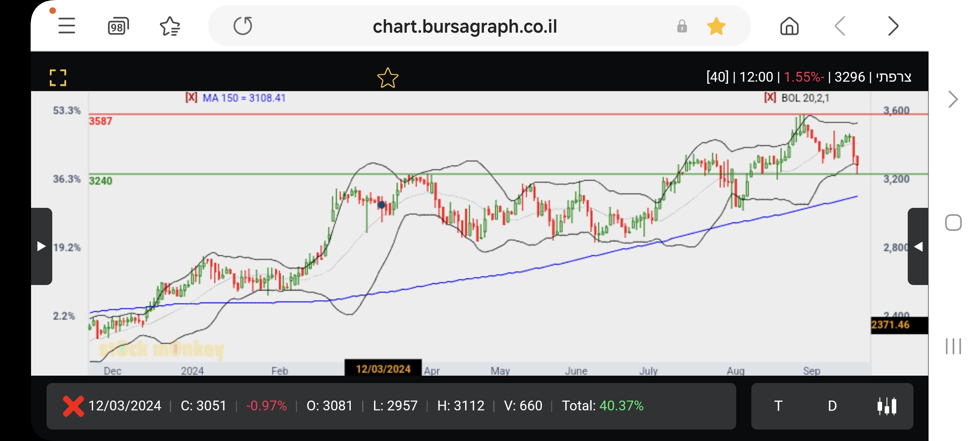
Task: Toggle the yellow bookmark star in address bar
Action: pyautogui.click(x=716, y=27)
